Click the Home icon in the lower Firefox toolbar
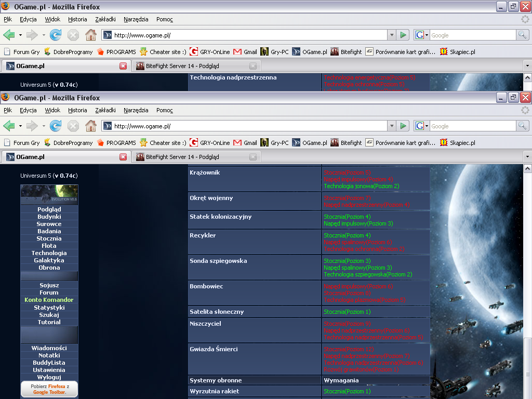Image resolution: width=532 pixels, height=399 pixels. tap(90, 126)
